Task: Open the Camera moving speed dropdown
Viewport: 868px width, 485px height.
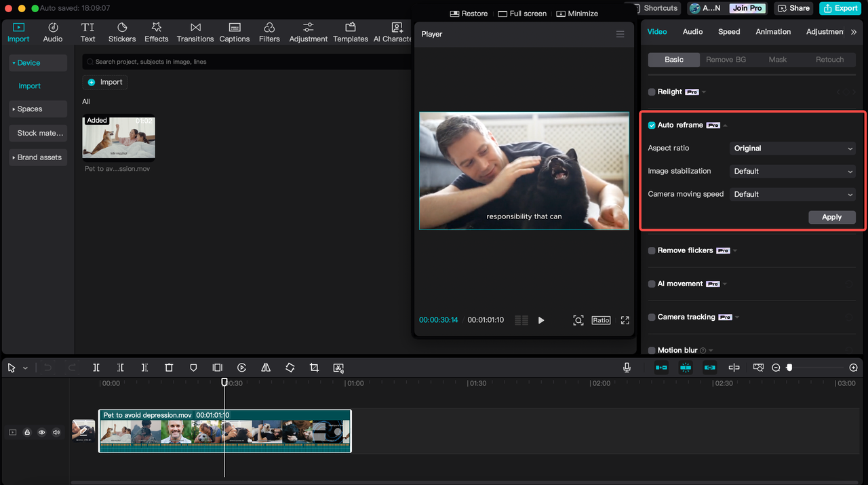Action: [793, 194]
